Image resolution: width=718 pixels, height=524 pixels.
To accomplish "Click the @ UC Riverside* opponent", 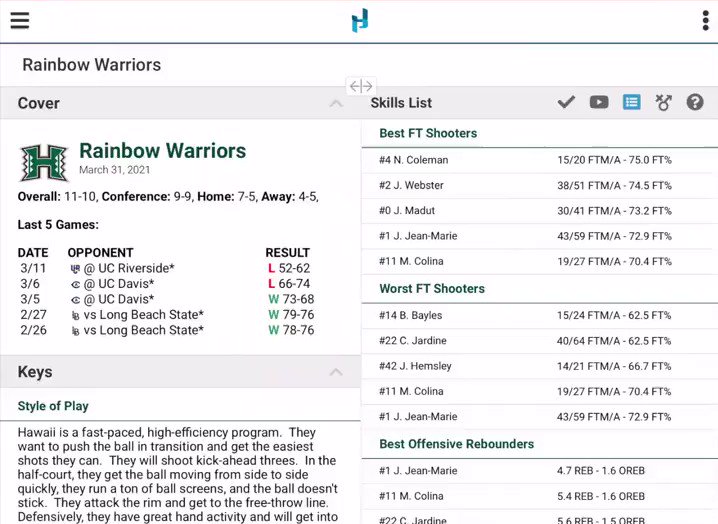I will (x=129, y=268).
